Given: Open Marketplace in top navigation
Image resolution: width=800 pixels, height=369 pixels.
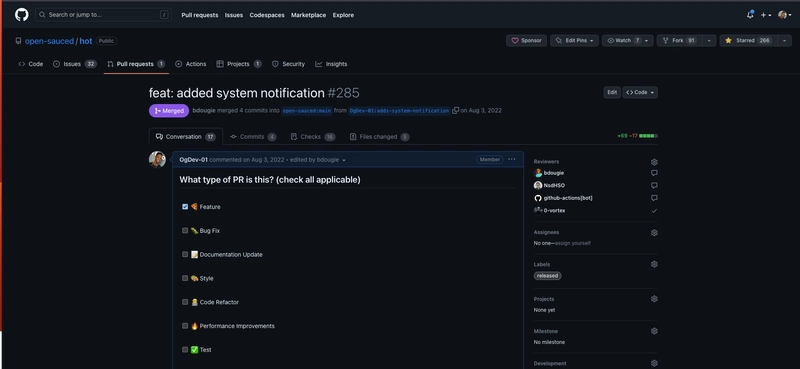Looking at the screenshot, I should click(x=308, y=15).
